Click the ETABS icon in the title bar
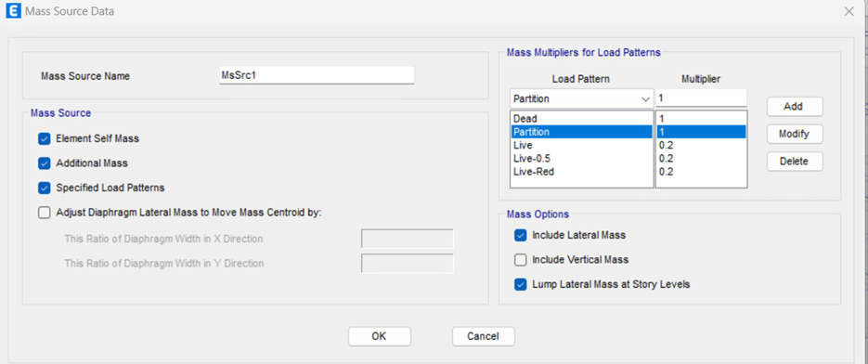This screenshot has width=868, height=364. coord(13,11)
